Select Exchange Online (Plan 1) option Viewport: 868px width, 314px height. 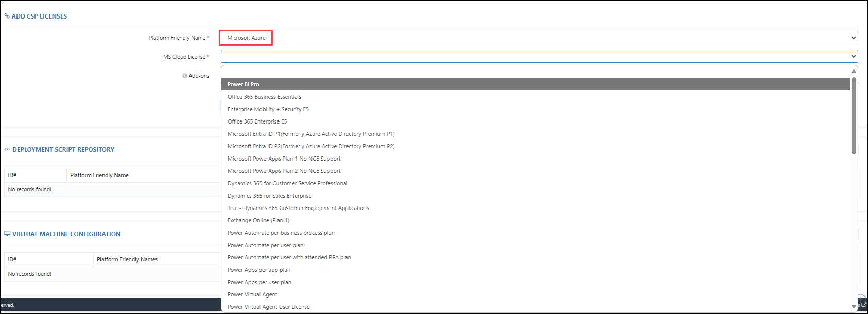click(535, 220)
